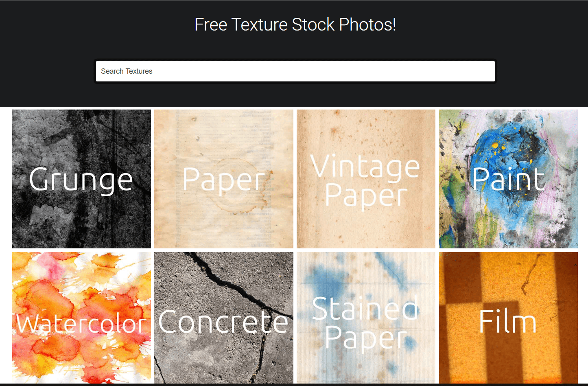The image size is (588, 386).
Task: Click the Search Textures input field
Action: (295, 71)
